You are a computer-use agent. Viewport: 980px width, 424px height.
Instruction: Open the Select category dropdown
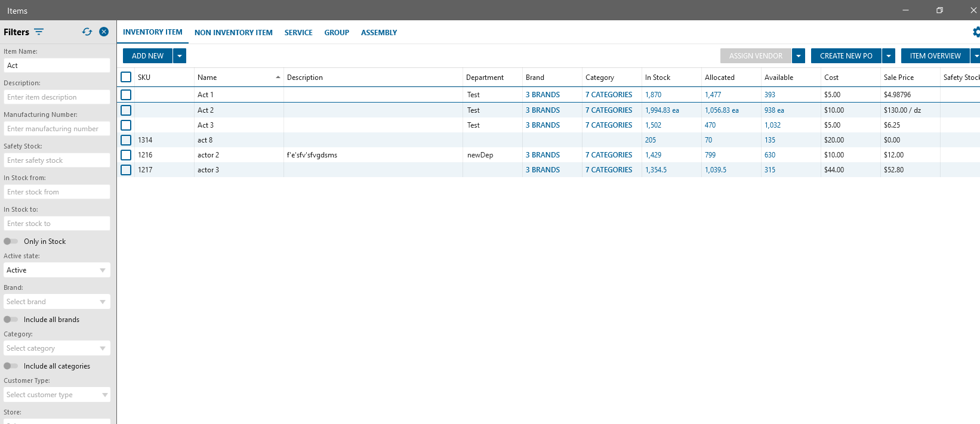tap(57, 348)
